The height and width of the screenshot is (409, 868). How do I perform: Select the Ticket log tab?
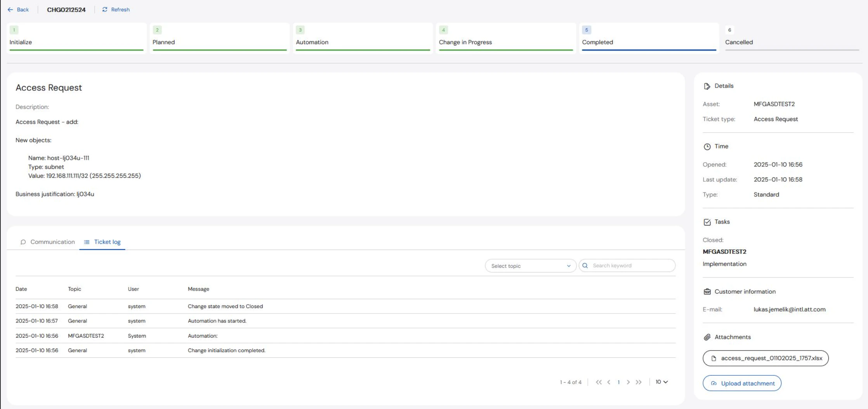pyautogui.click(x=102, y=242)
